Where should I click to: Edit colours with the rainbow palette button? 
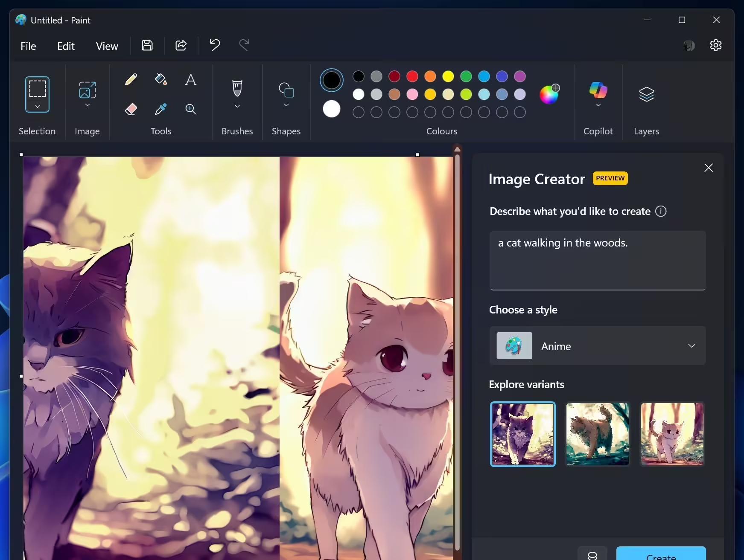(x=549, y=94)
